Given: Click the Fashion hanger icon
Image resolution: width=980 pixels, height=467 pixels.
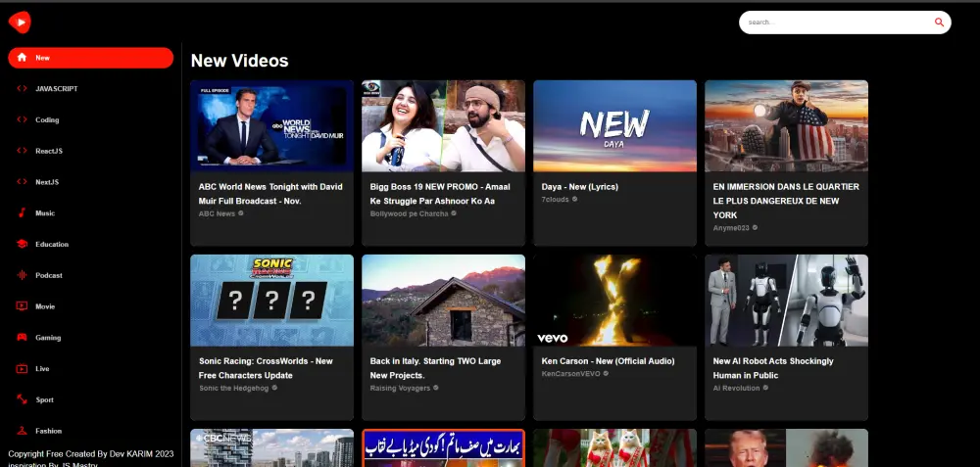Looking at the screenshot, I should (22, 431).
